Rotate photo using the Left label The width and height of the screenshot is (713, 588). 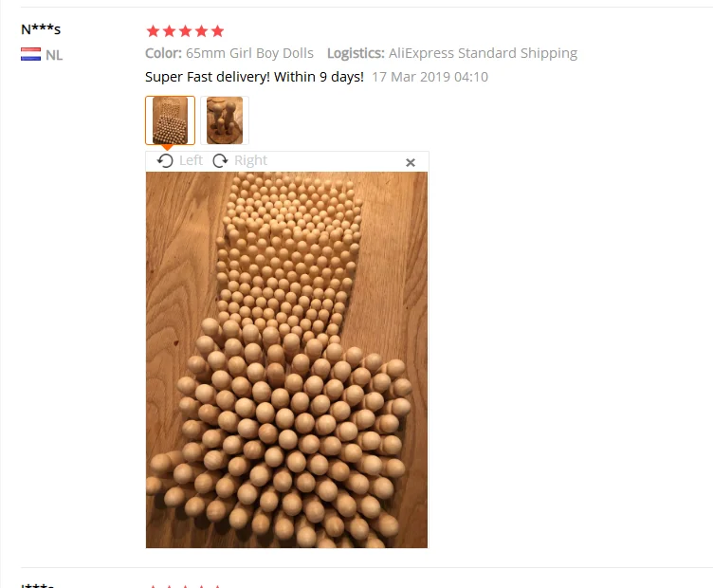tap(191, 160)
